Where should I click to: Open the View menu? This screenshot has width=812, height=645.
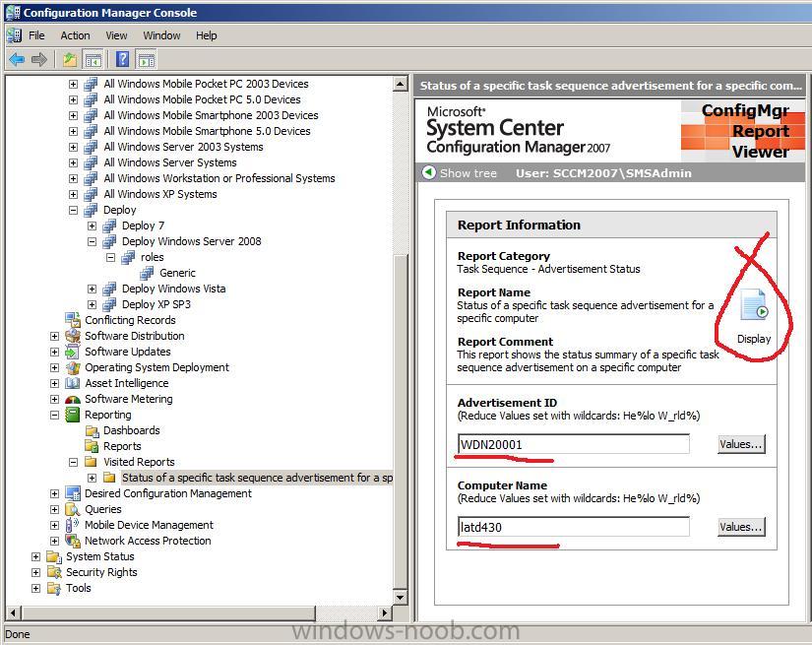tap(116, 35)
